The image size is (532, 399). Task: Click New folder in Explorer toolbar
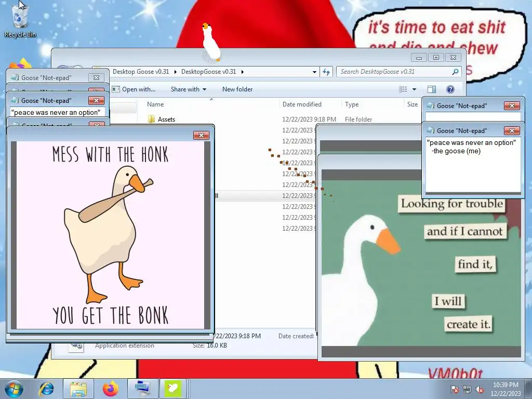coord(237,89)
